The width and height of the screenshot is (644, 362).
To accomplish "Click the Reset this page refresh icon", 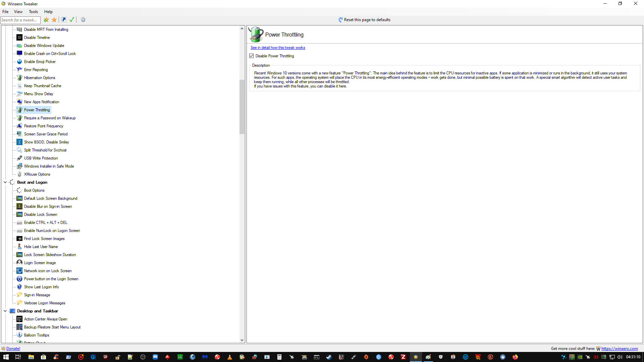I will 340,20.
